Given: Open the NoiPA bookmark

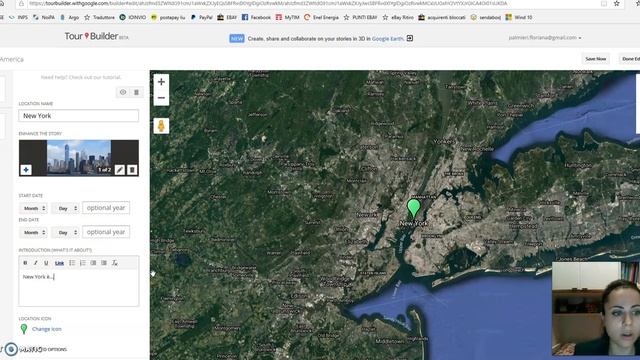Looking at the screenshot, I should (44, 18).
